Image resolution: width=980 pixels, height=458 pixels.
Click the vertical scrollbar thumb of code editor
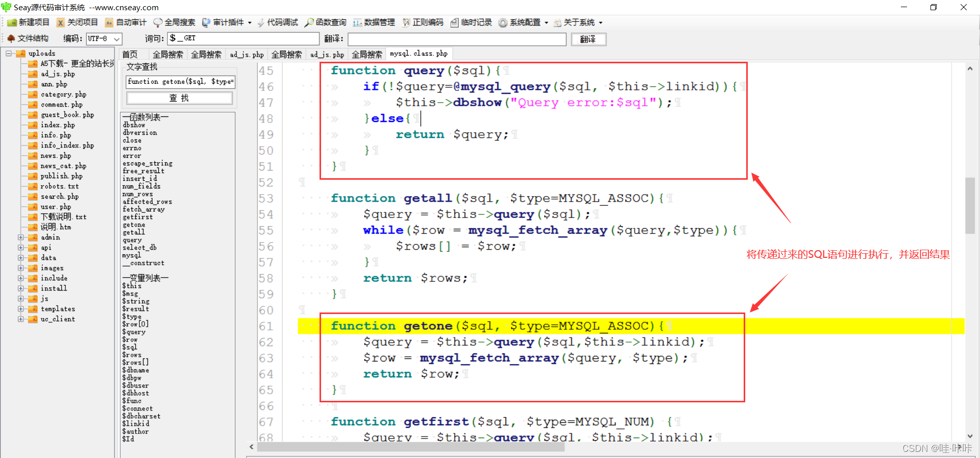970,205
